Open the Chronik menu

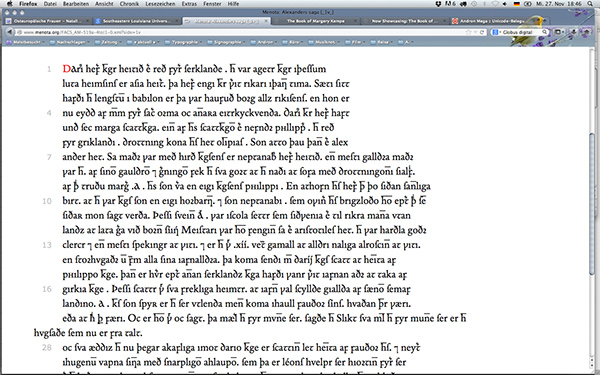[x=129, y=4]
